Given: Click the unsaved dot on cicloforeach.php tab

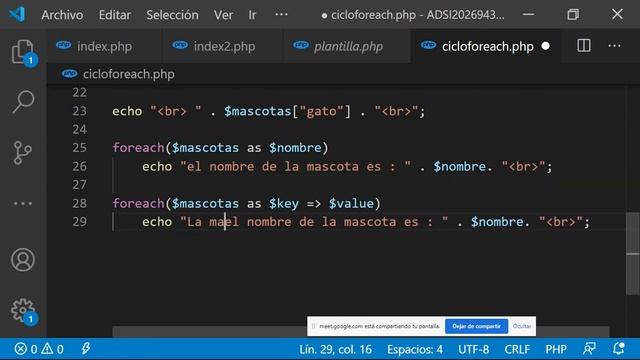Looking at the screenshot, I should click(546, 46).
